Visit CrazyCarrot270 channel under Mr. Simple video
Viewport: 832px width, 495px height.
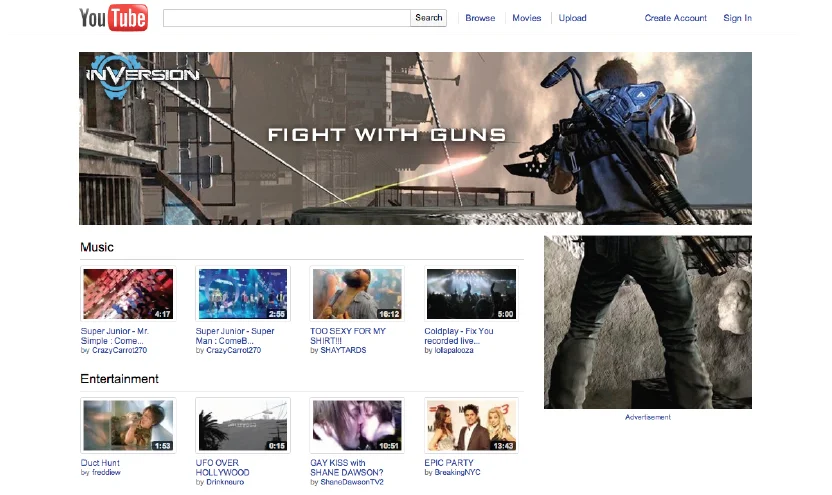point(119,350)
